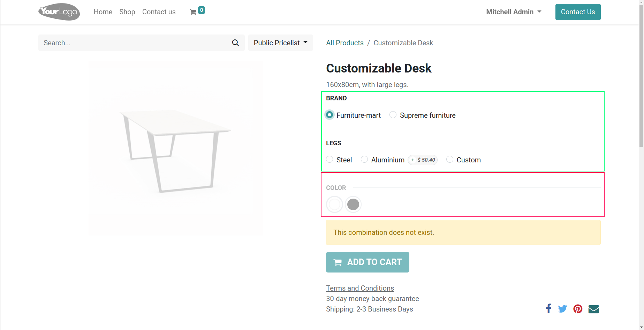The width and height of the screenshot is (644, 330).
Task: Choose the gray color swatch
Action: (x=353, y=205)
